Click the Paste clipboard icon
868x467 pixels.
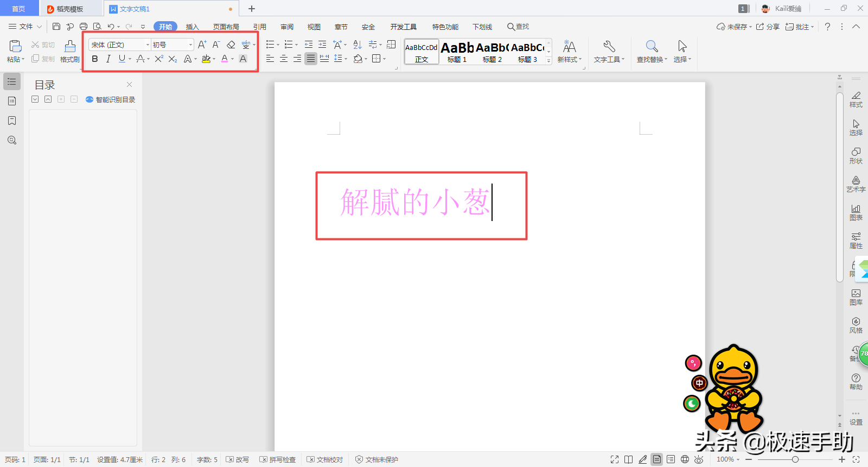pyautogui.click(x=16, y=46)
